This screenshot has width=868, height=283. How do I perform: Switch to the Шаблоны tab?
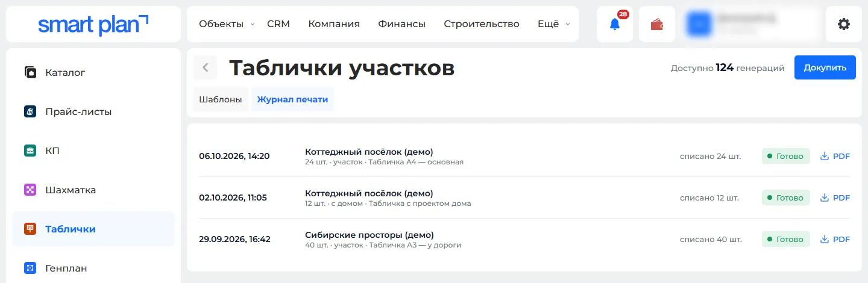click(x=221, y=99)
